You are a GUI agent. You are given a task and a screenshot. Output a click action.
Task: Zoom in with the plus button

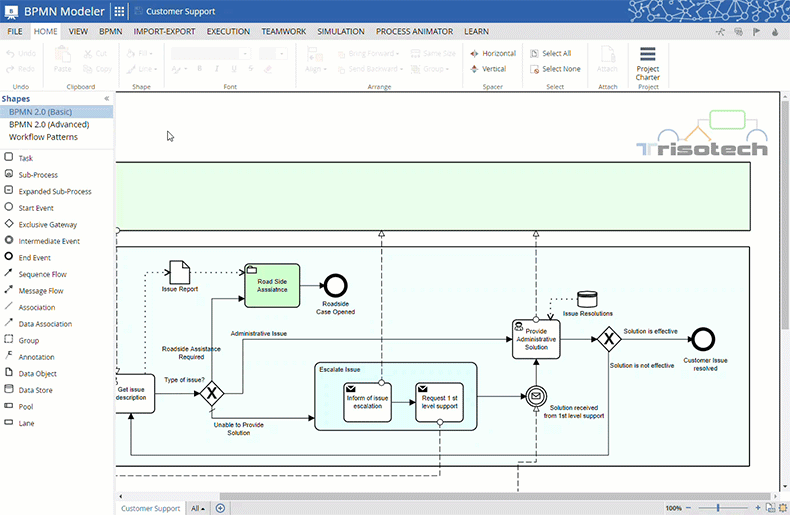[x=758, y=508]
